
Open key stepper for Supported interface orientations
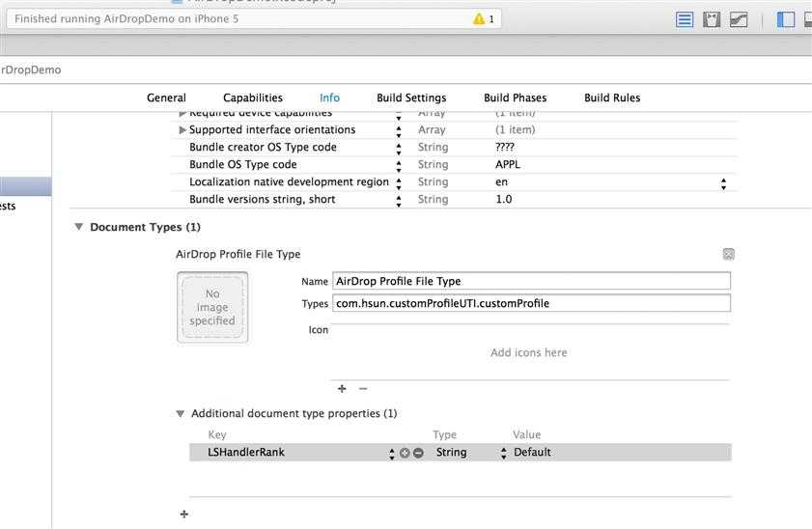pyautogui.click(x=398, y=131)
